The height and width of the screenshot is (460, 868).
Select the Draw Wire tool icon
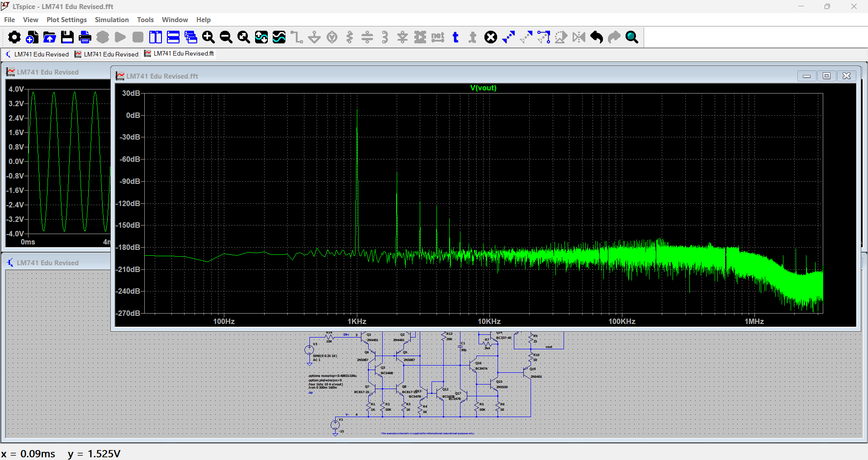297,37
